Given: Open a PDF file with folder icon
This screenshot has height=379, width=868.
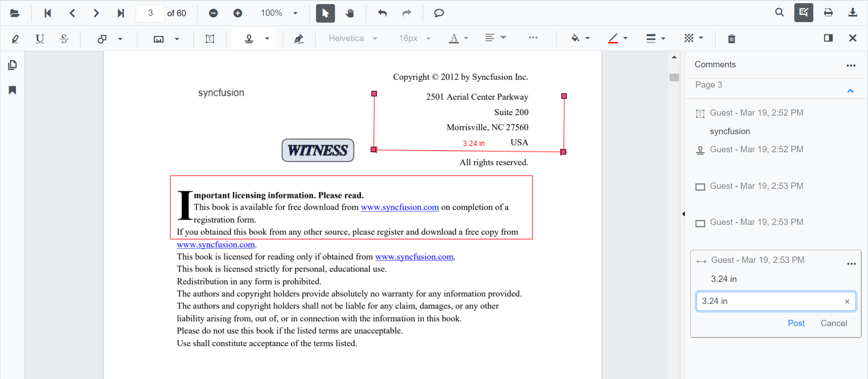Looking at the screenshot, I should click(x=15, y=13).
